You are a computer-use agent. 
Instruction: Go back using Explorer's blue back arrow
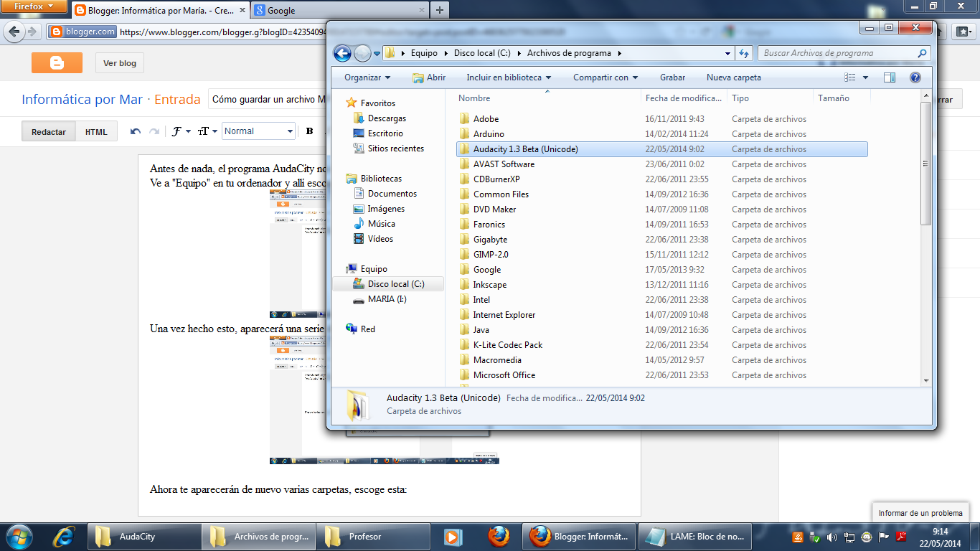click(342, 53)
